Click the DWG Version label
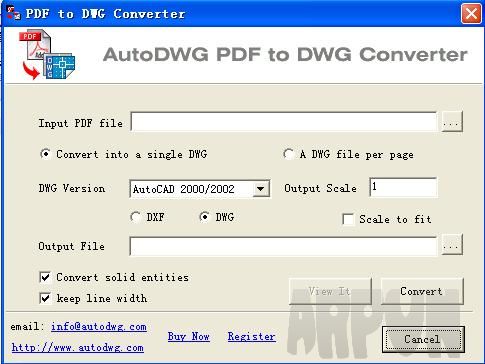Screen dimensions: 485x364 coord(72,189)
